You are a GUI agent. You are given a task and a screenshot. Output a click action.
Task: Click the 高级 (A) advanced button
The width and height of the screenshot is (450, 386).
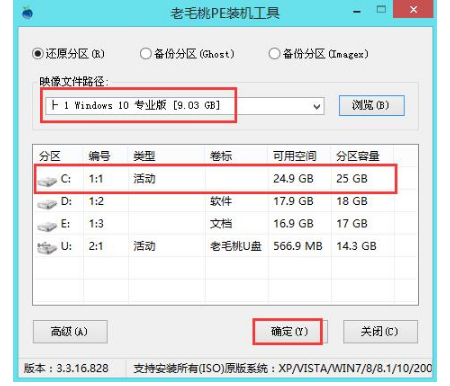tap(70, 331)
